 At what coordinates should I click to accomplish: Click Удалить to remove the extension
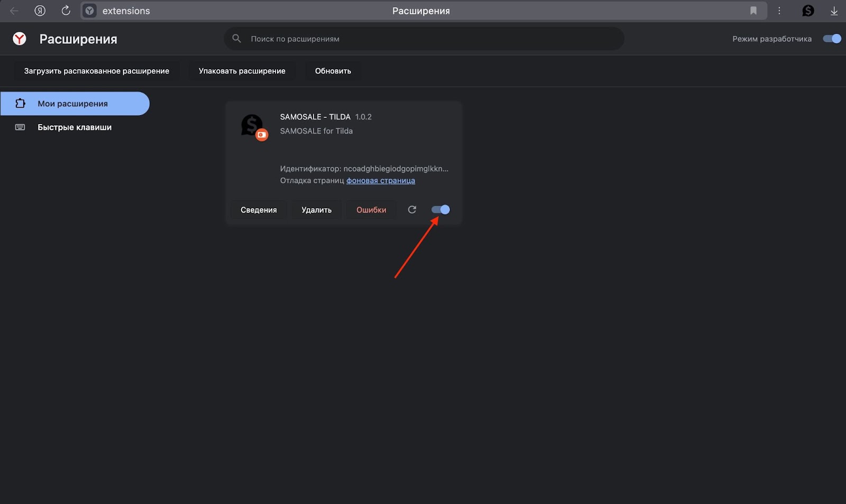(317, 210)
